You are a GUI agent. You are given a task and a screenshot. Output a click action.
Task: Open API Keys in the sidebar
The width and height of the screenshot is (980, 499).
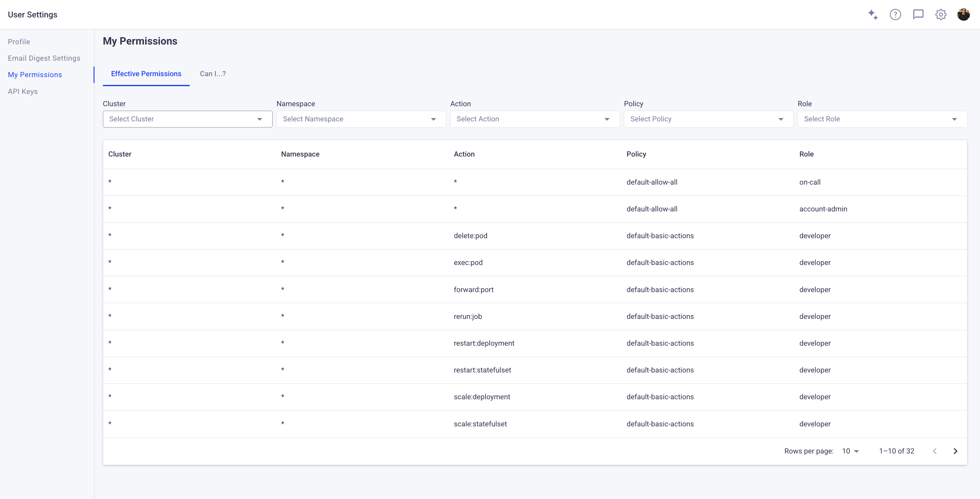(x=23, y=91)
